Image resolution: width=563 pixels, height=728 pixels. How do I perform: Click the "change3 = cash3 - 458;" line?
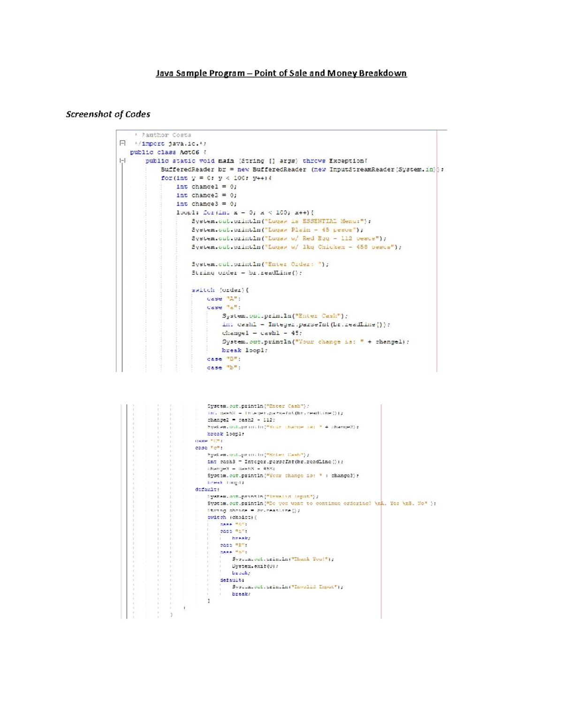pos(241,469)
